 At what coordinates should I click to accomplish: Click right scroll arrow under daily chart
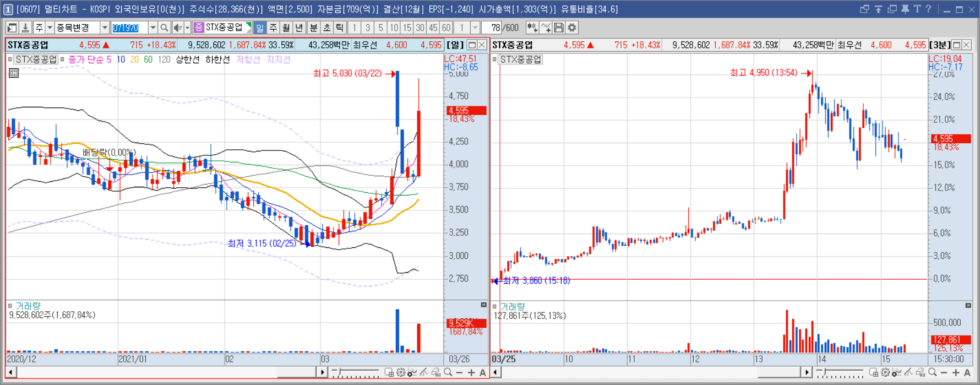point(323,372)
